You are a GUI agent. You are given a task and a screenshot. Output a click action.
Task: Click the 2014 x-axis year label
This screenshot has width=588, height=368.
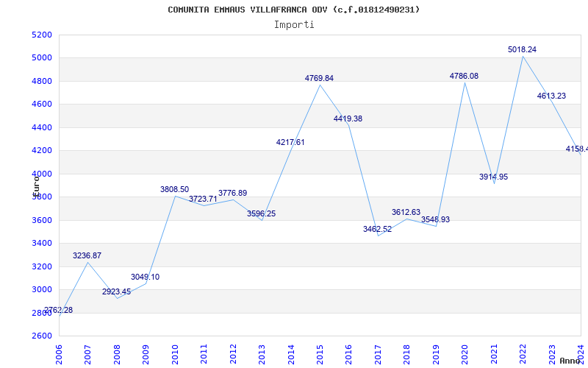291,355
